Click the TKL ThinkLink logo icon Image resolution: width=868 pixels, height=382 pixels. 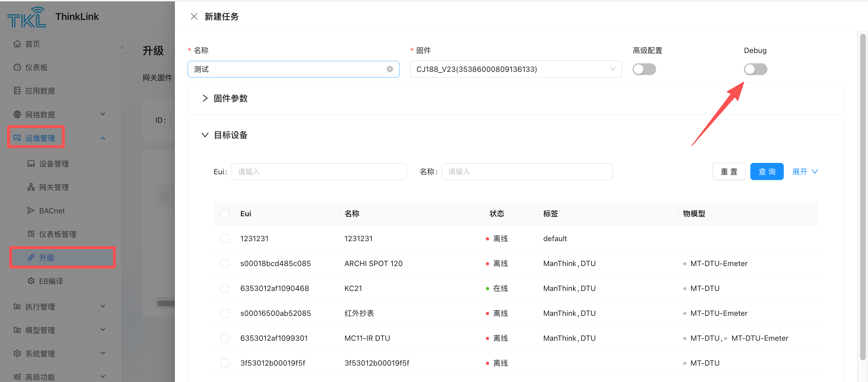pos(27,17)
